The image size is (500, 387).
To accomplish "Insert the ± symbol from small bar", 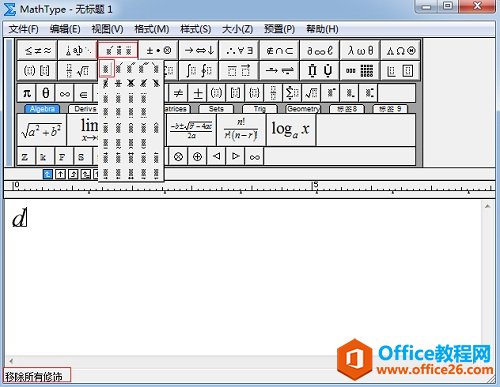I will click(x=197, y=93).
